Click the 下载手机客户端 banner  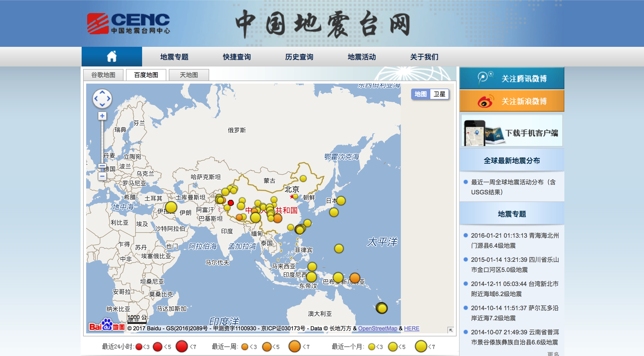(512, 131)
